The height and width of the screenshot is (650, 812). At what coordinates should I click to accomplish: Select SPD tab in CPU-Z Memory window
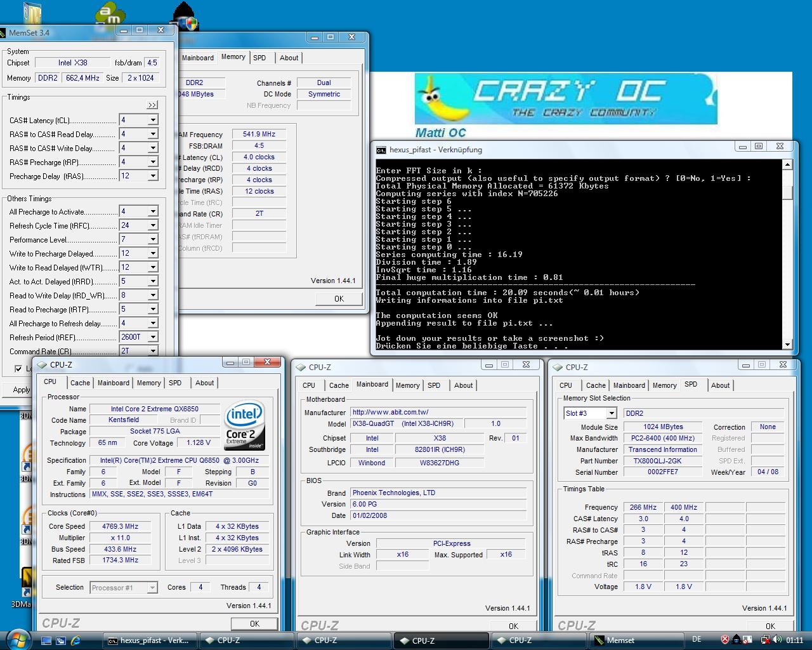(259, 58)
